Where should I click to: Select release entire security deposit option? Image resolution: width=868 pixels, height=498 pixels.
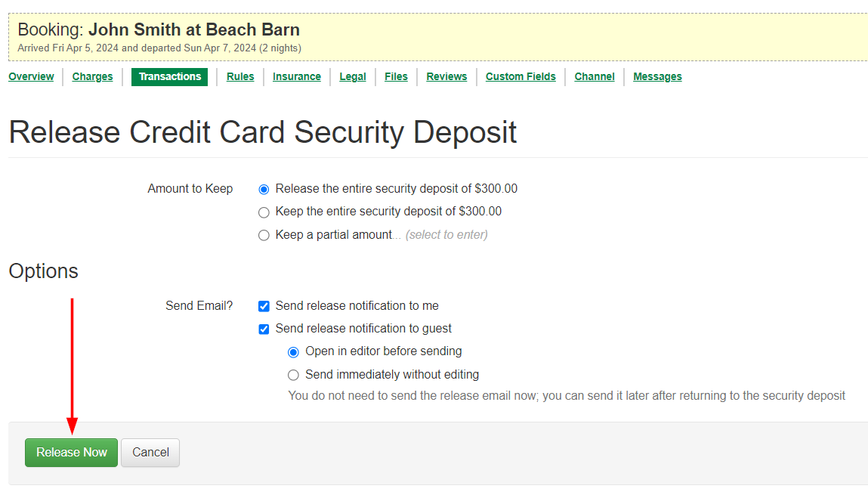pos(264,190)
